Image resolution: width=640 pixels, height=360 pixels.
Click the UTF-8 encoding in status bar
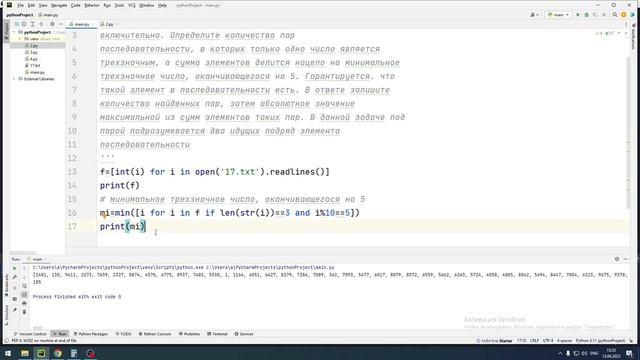coord(548,340)
